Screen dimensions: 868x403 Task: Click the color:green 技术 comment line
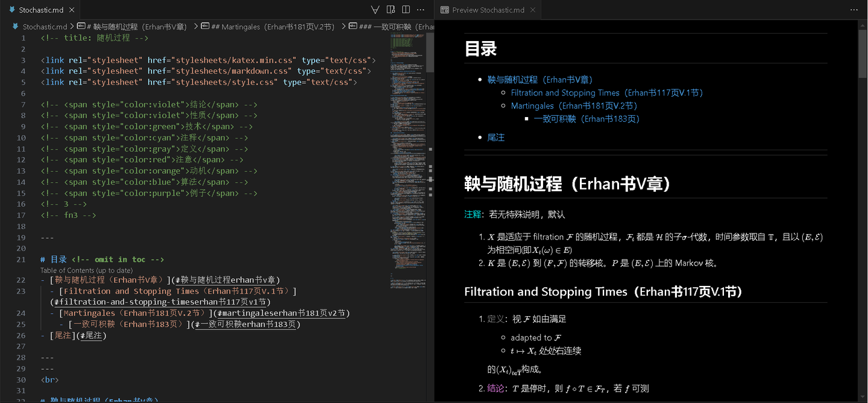[146, 127]
